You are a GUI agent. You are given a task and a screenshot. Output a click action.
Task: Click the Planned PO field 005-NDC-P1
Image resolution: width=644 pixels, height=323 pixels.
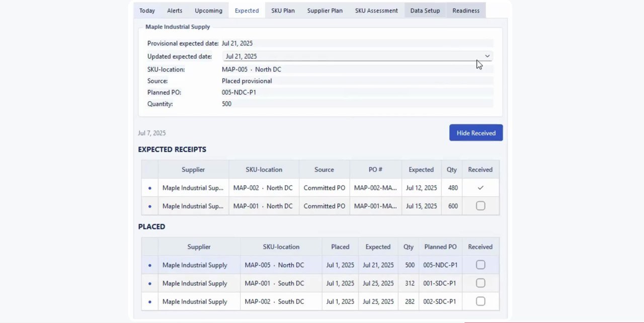[x=357, y=93]
